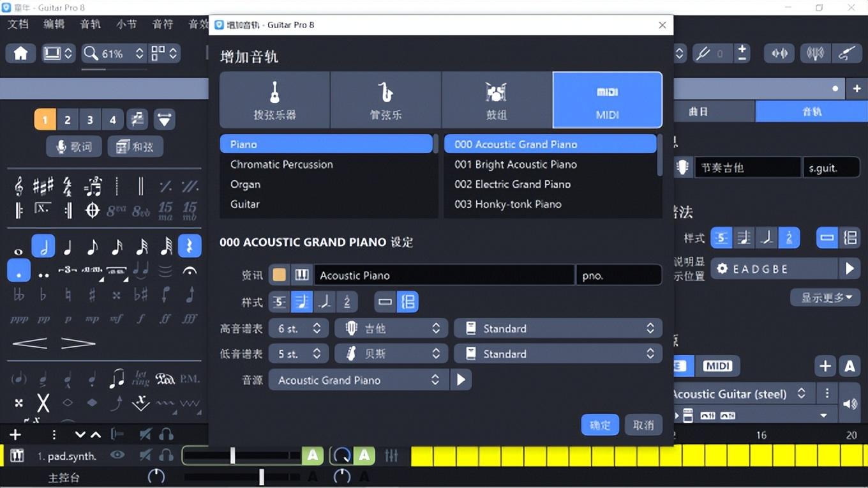Apply the sharp accidental

pyautogui.click(x=93, y=295)
